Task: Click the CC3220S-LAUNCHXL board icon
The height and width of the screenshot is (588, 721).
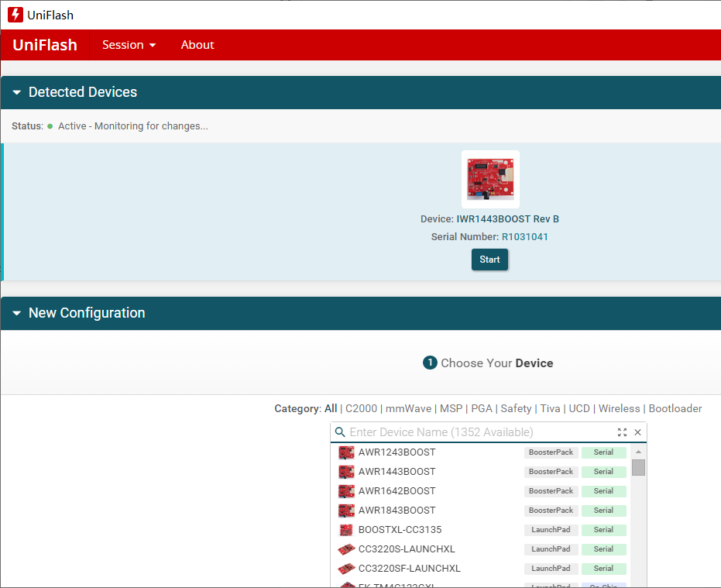Action: pos(346,549)
